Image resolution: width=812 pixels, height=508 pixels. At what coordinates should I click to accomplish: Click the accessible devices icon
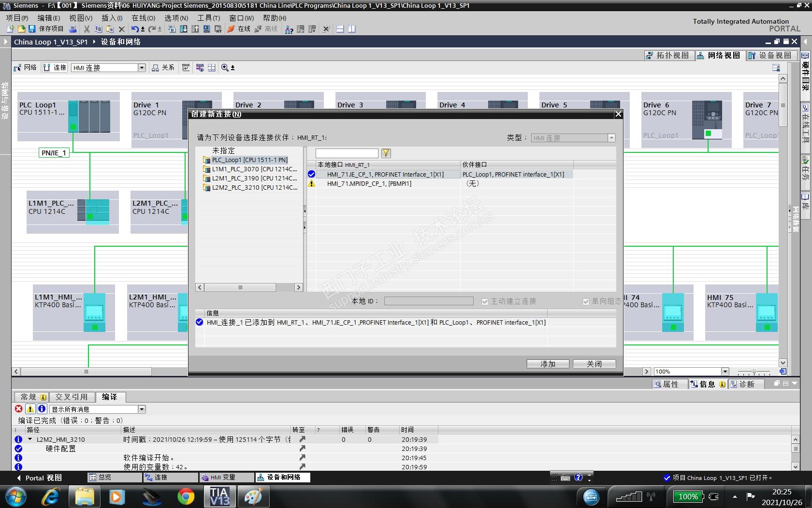tap(289, 29)
